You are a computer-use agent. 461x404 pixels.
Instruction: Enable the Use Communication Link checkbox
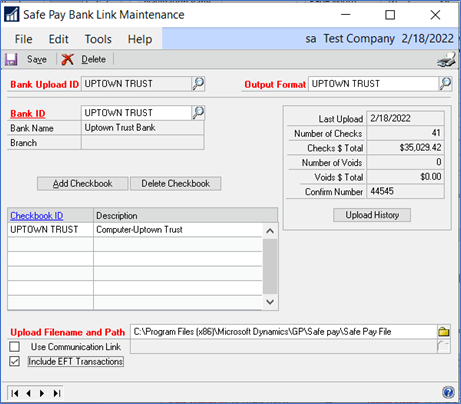point(14,347)
